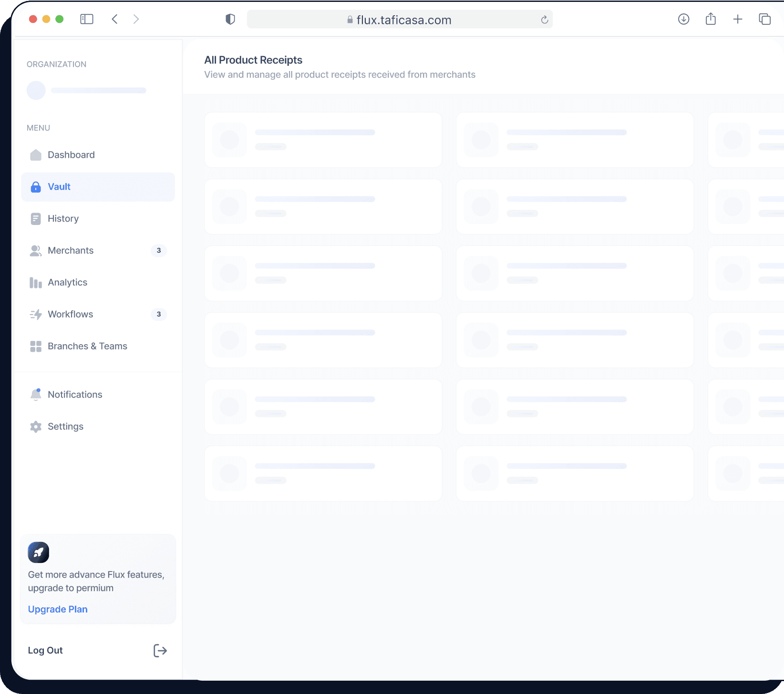Toggle the Safari sidebar button

click(87, 19)
